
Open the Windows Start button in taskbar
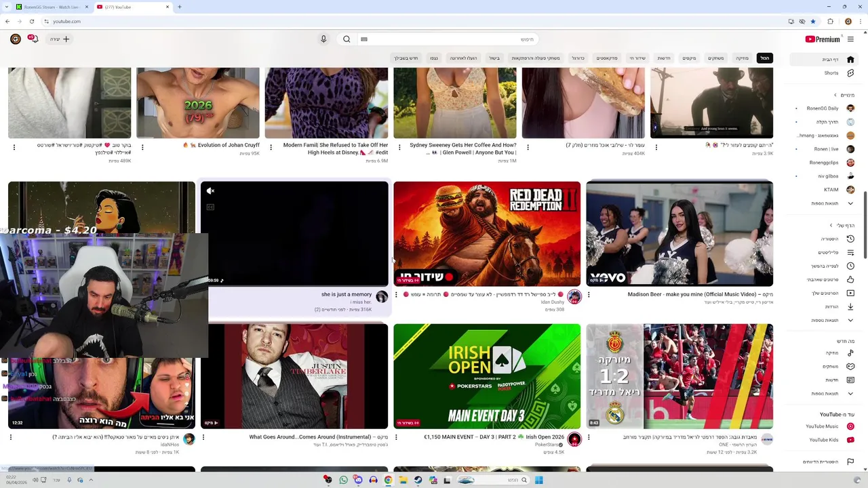(x=538, y=480)
